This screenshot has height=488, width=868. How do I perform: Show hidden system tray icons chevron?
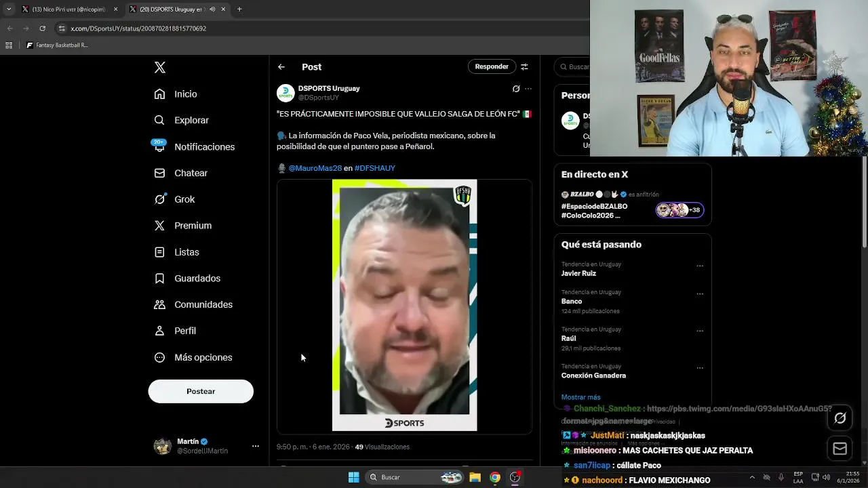tap(751, 477)
